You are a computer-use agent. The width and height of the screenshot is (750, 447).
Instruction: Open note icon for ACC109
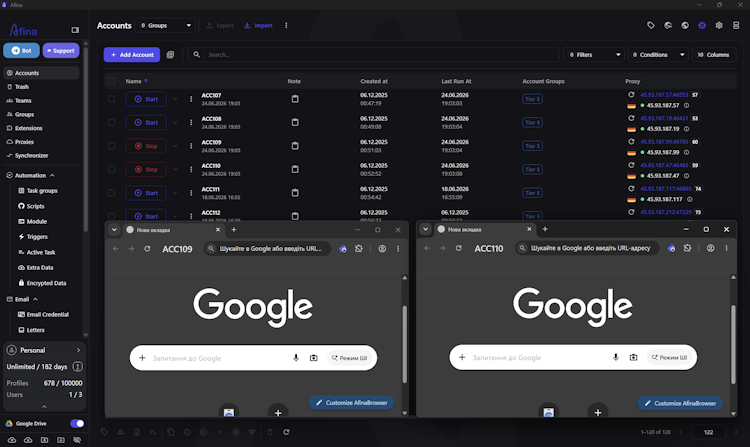point(295,146)
